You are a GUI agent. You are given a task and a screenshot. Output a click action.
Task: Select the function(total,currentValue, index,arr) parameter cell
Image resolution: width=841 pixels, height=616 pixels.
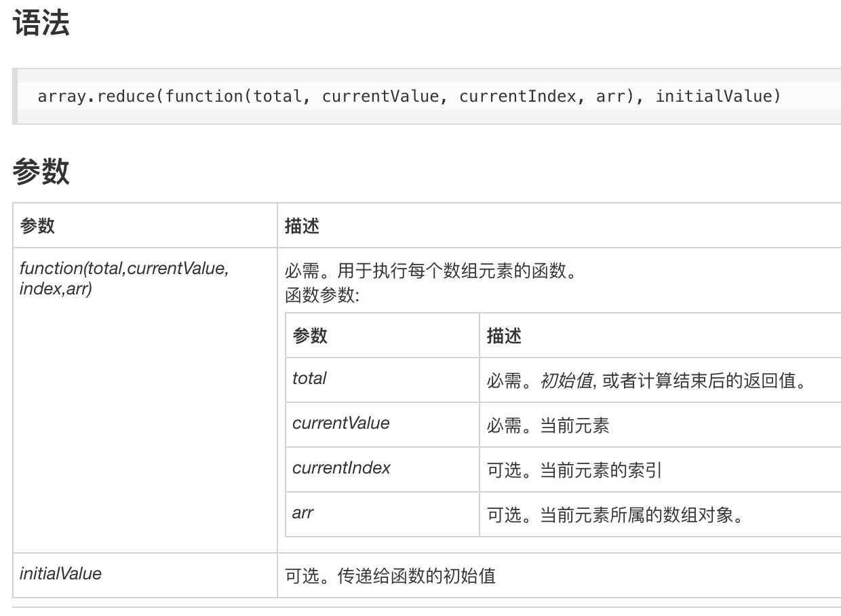pos(124,279)
